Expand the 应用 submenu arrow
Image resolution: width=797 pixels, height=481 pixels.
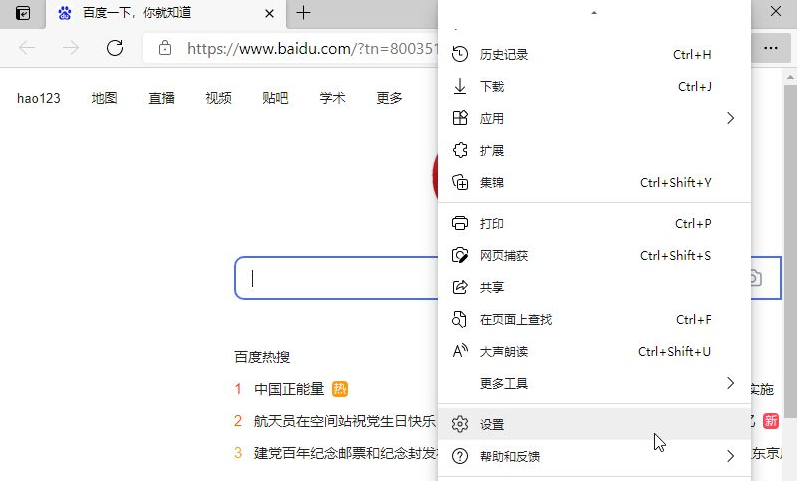[x=730, y=118]
